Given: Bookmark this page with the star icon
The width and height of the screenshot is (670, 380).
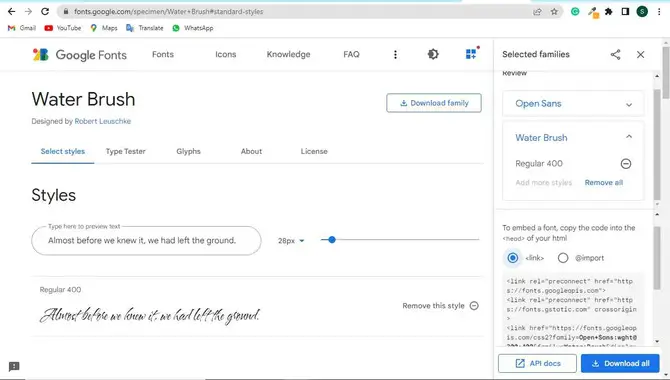Looking at the screenshot, I should coord(554,12).
